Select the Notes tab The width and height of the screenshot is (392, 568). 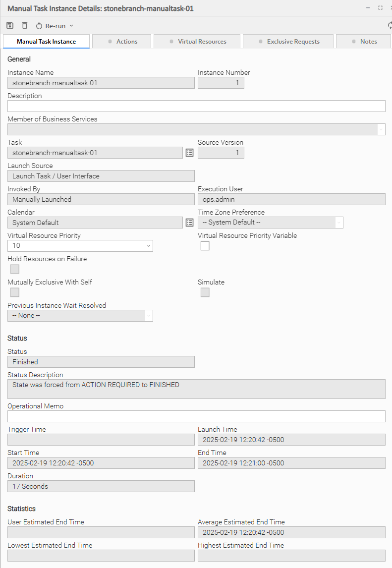point(363,42)
